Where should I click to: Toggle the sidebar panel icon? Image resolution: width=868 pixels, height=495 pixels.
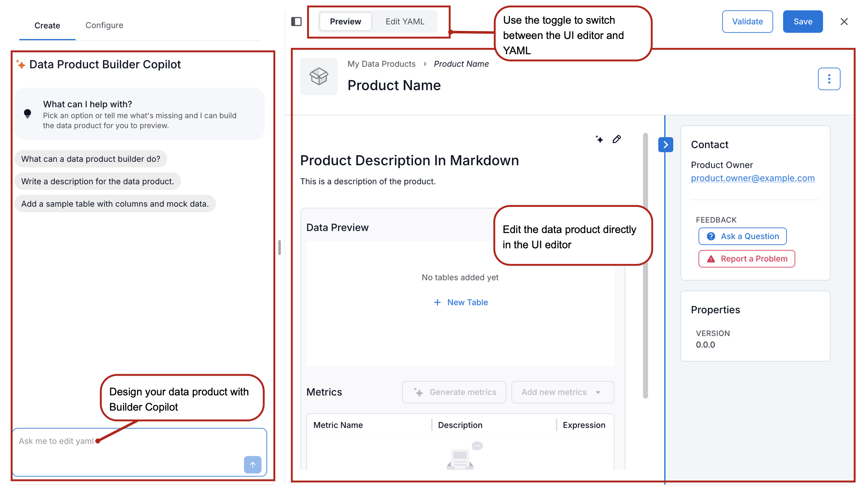tap(296, 22)
